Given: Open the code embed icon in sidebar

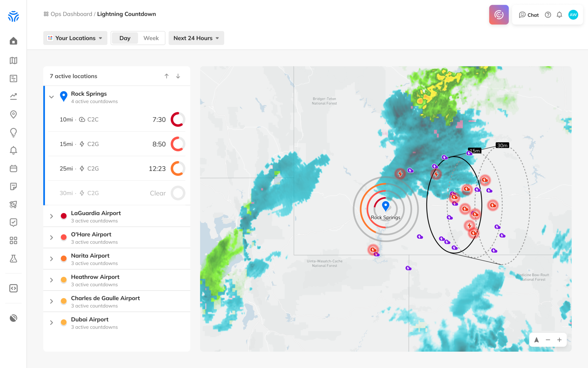Looking at the screenshot, I should (x=13, y=288).
